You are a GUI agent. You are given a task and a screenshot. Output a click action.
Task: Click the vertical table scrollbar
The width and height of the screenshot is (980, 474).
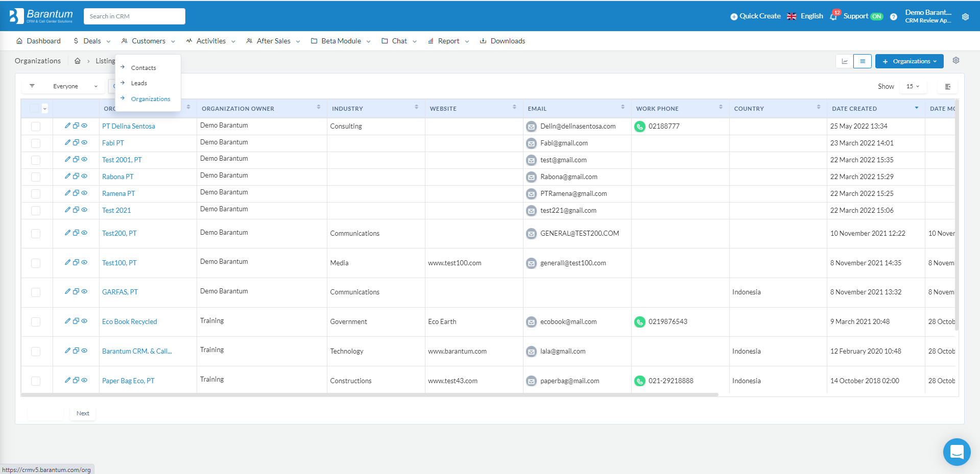click(x=957, y=214)
